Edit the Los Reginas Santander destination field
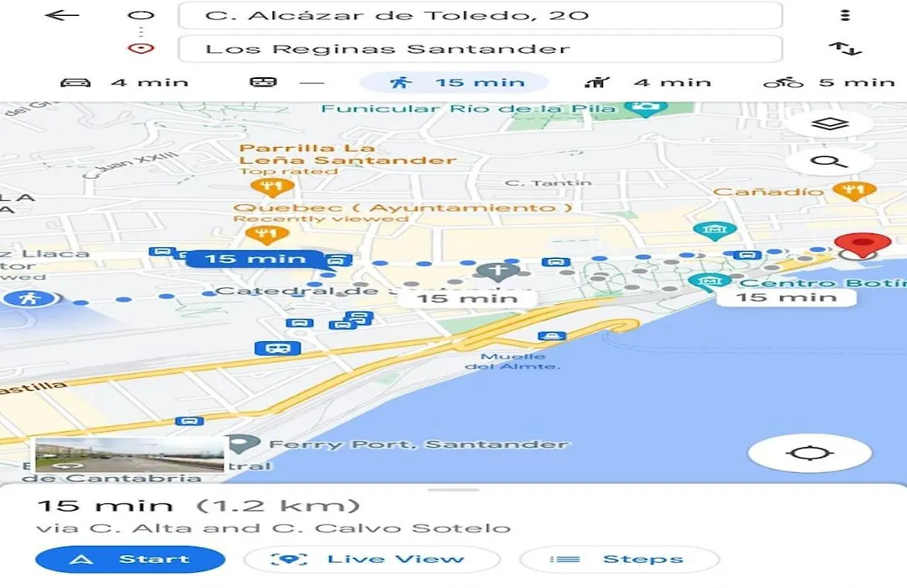 480,49
